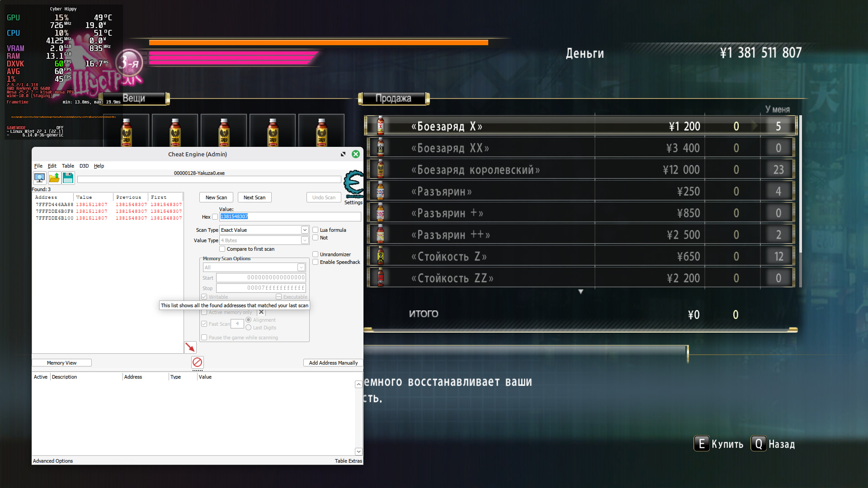Click the Боезаряд X item bottle icon

coord(380,126)
